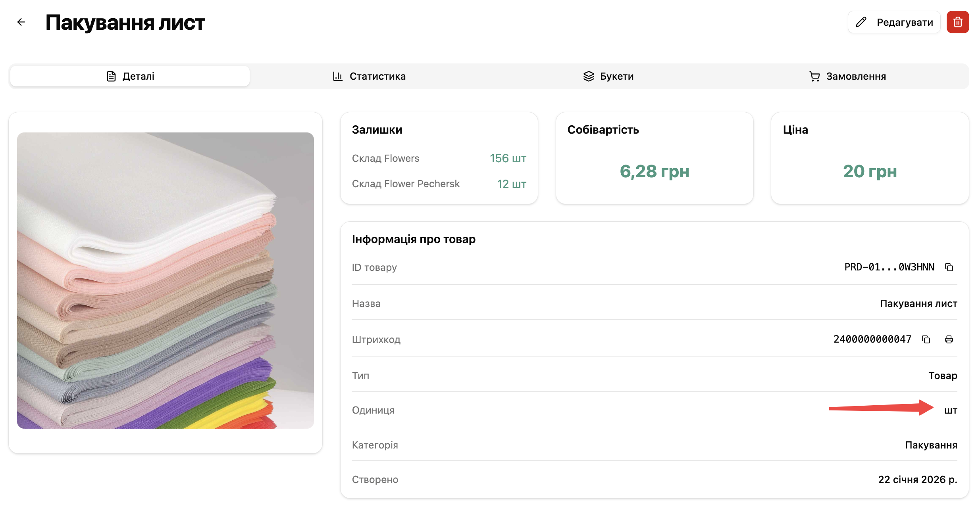Click the Залишки card heading
980x506 pixels.
[x=377, y=130]
